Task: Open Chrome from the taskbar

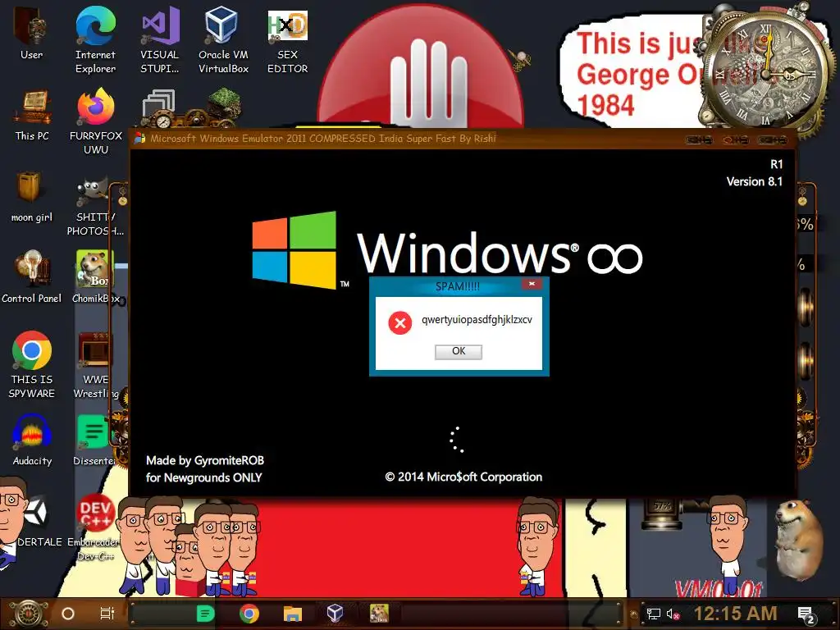Action: (249, 614)
